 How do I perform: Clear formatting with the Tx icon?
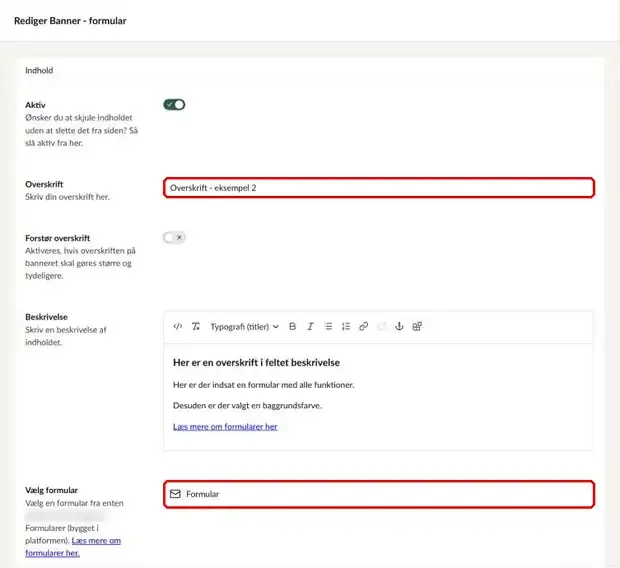point(196,326)
